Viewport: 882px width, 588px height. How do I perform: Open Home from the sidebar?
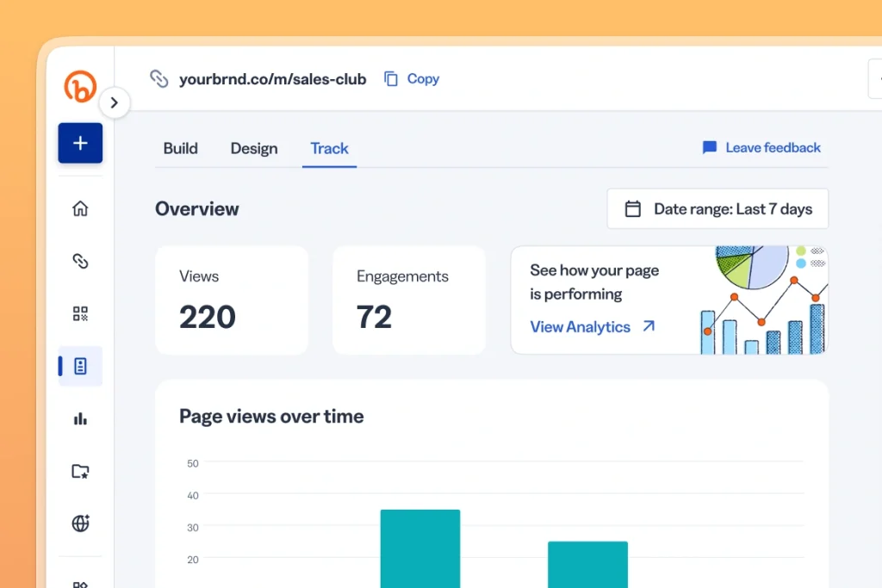(80, 208)
